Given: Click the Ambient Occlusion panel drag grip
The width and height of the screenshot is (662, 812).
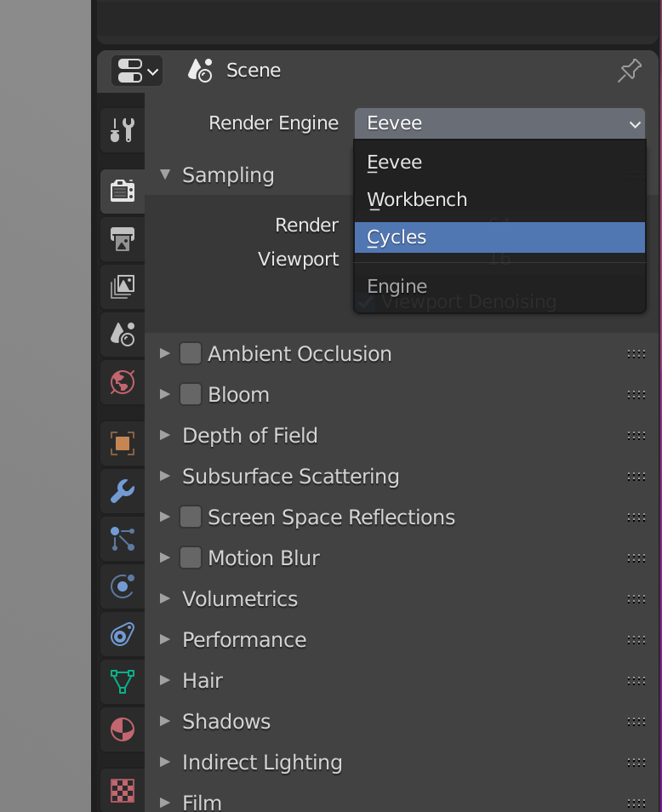Looking at the screenshot, I should click(636, 354).
